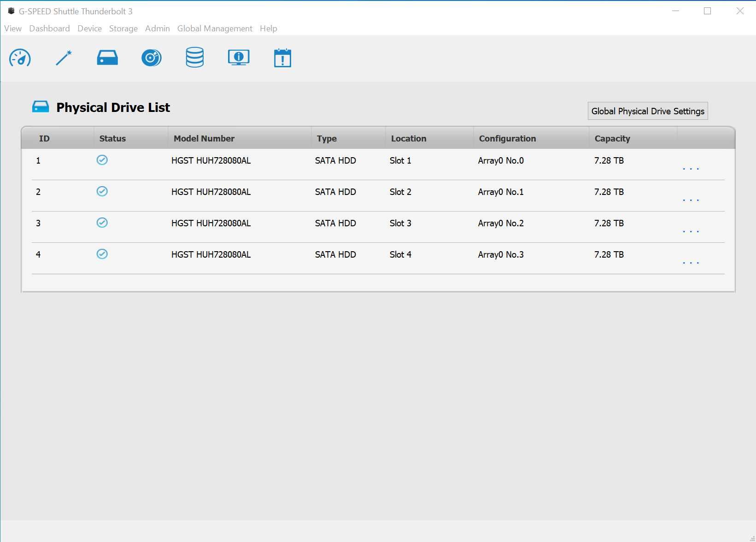The height and width of the screenshot is (542, 756).
Task: Open the Storage menu
Action: coord(123,29)
